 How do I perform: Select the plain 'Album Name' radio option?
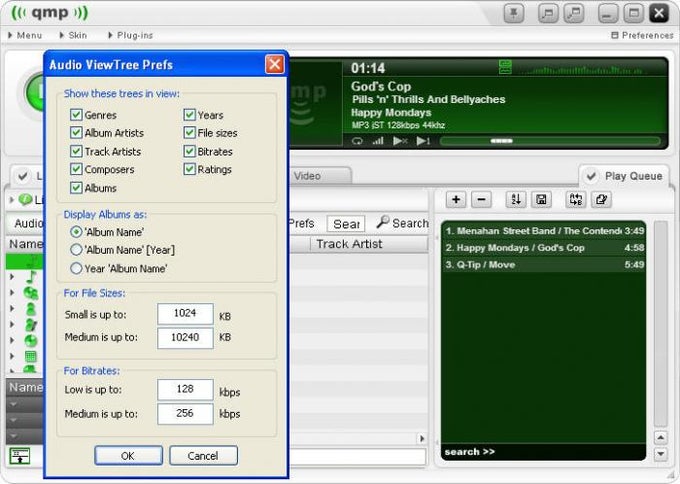[x=76, y=232]
